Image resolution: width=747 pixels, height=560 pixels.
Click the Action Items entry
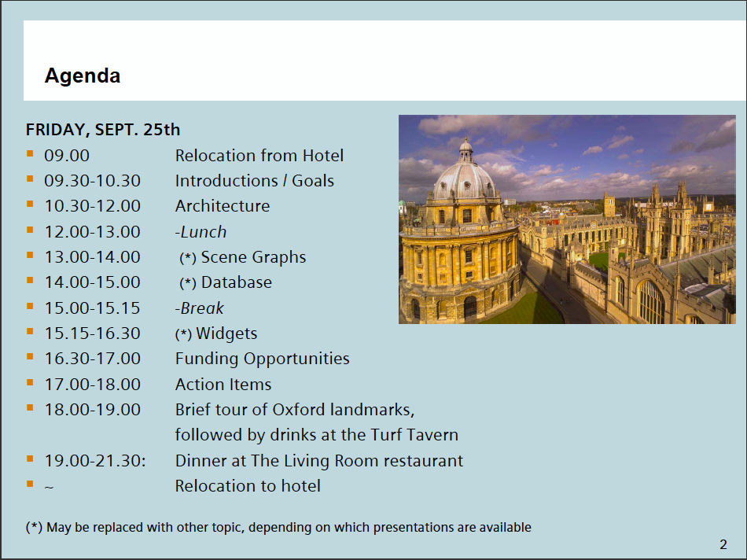coord(223,385)
